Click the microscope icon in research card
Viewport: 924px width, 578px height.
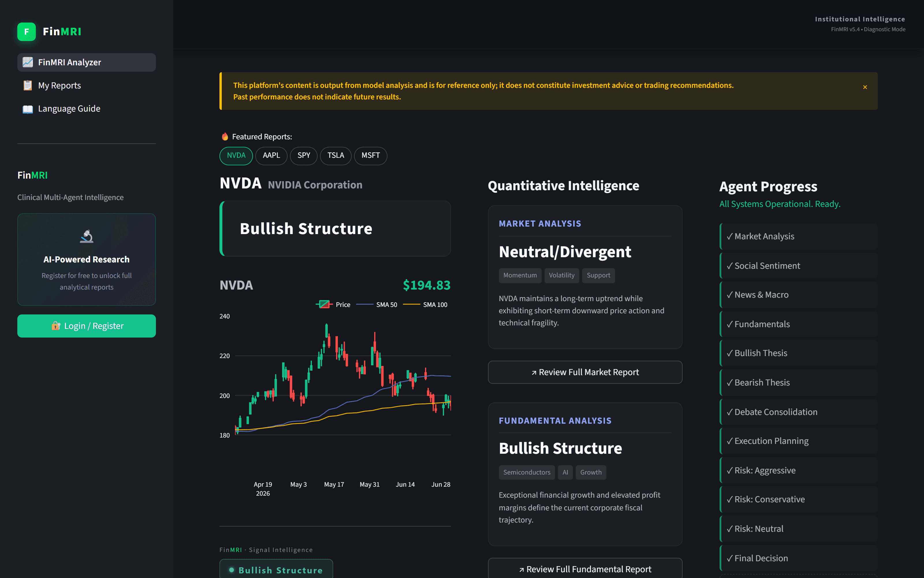87,236
